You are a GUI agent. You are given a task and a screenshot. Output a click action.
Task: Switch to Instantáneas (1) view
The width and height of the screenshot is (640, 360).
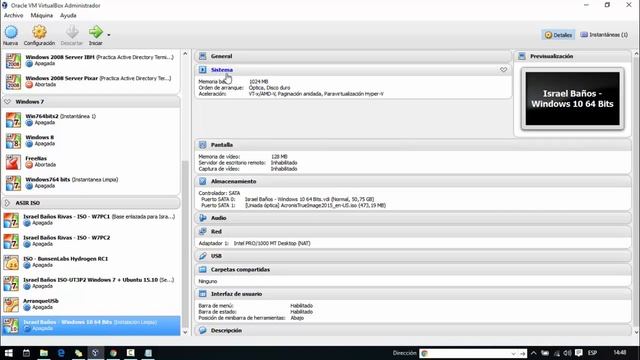pos(604,35)
